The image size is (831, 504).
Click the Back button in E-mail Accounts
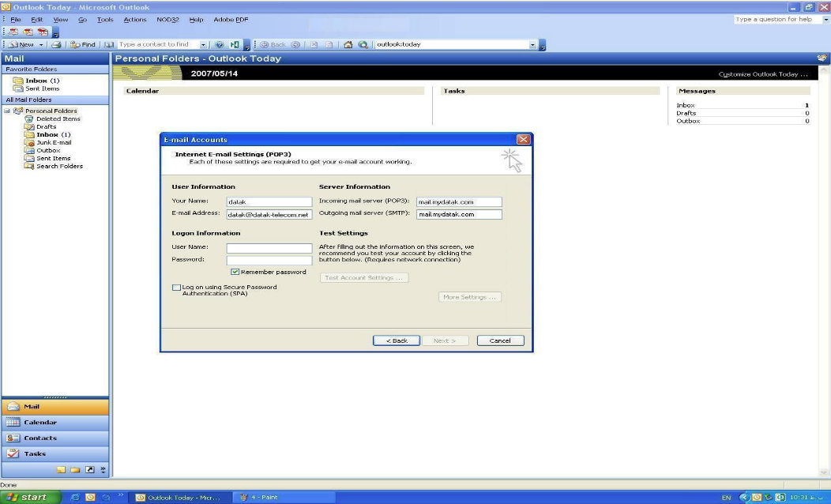[397, 340]
